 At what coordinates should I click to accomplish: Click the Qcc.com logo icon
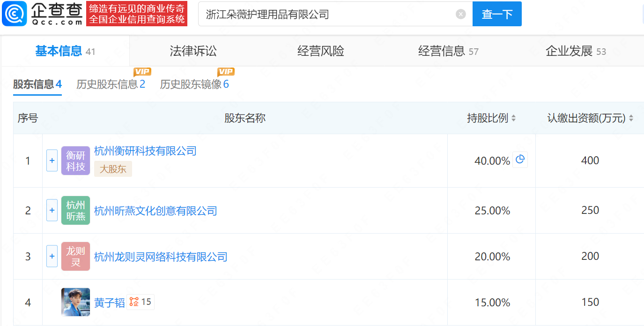[x=15, y=14]
